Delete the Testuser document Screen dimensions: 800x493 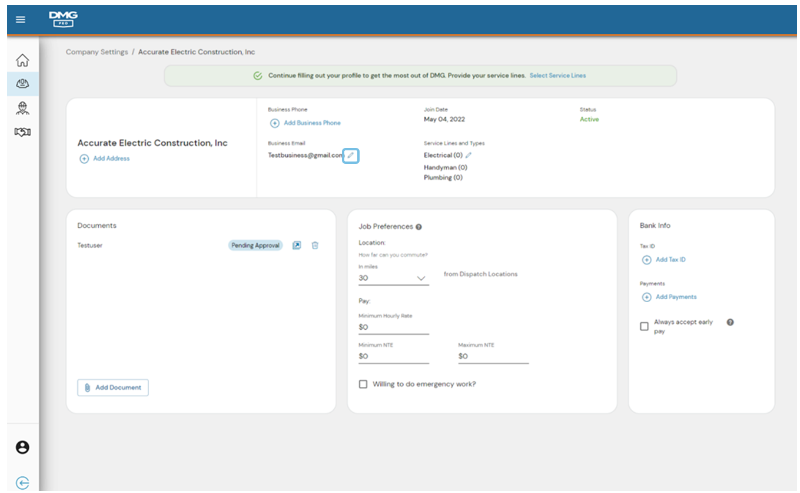tap(315, 245)
